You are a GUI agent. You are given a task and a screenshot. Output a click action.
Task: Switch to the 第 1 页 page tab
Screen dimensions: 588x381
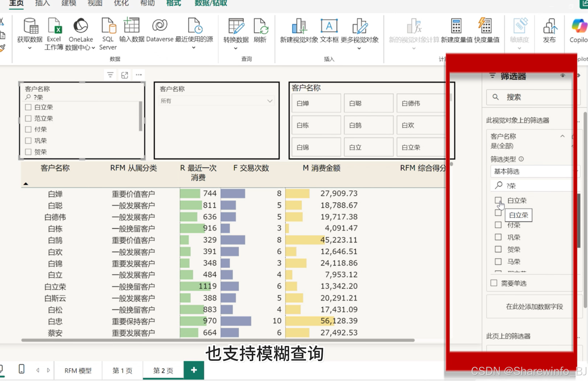pos(122,370)
